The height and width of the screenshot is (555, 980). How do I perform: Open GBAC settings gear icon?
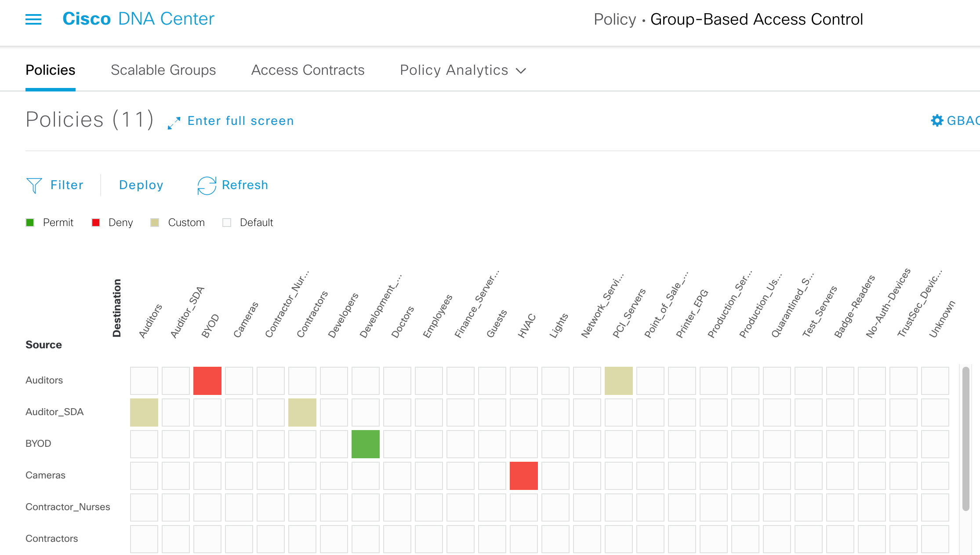[x=937, y=120]
